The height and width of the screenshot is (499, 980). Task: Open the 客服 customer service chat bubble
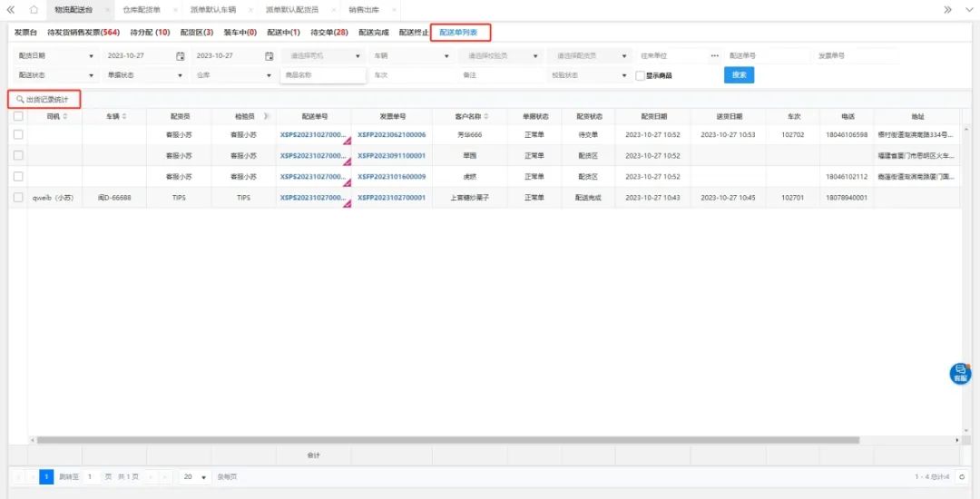click(960, 372)
